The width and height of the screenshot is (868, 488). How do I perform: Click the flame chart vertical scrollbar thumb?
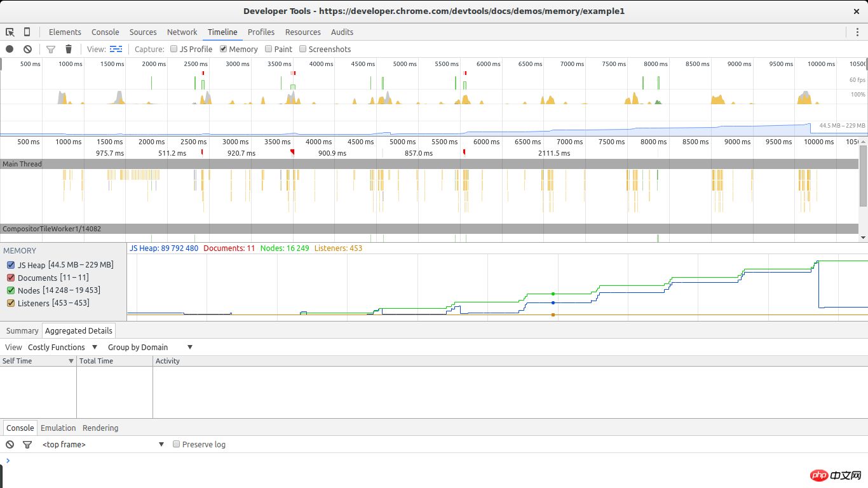pos(863,176)
